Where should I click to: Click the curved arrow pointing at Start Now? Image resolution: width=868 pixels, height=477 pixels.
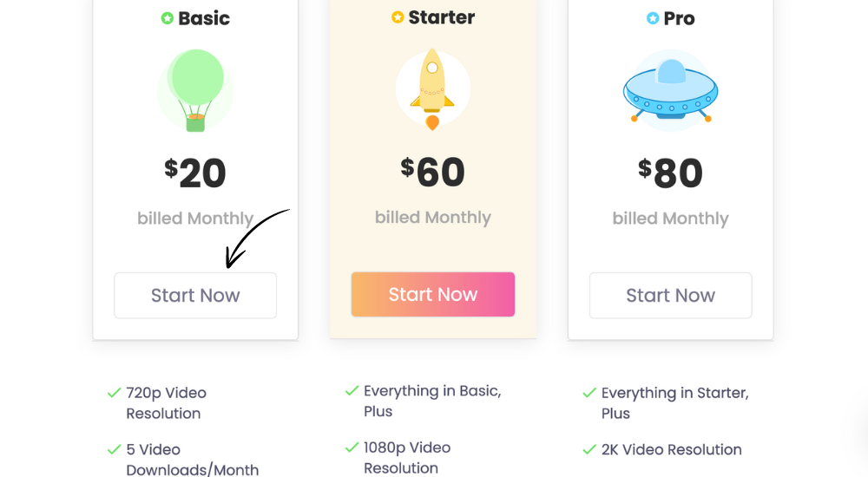(257, 238)
